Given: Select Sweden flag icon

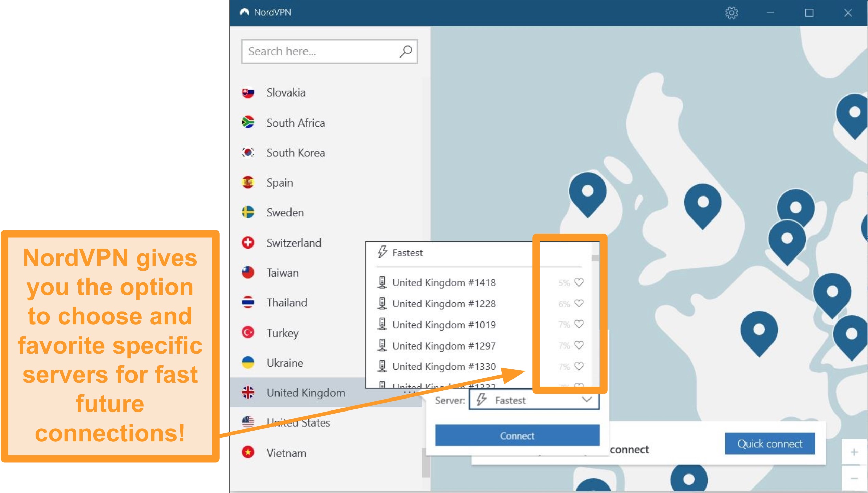Looking at the screenshot, I should (x=248, y=212).
